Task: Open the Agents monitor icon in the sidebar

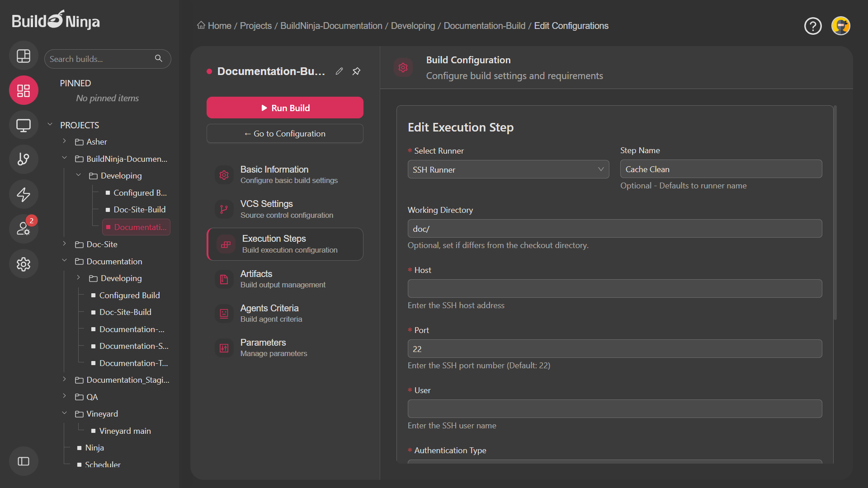Action: 23,125
